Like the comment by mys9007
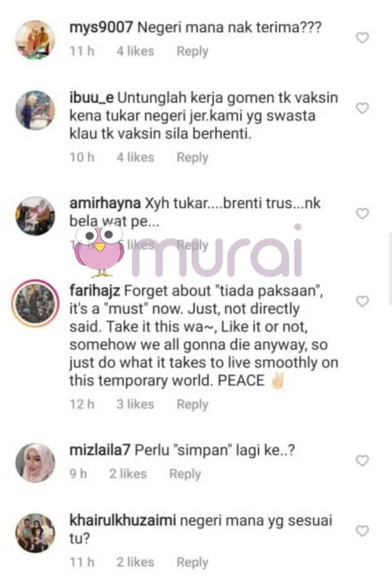The image size is (392, 584). [362, 38]
